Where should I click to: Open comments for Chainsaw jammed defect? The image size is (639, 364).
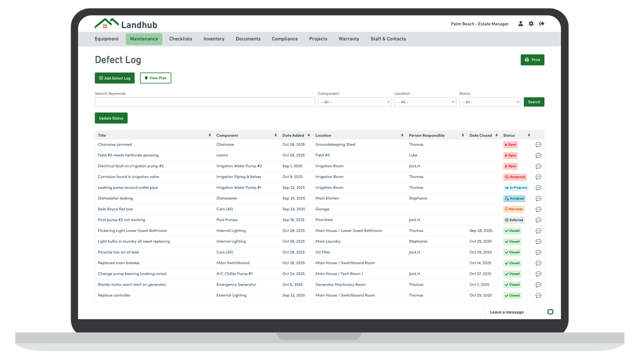[538, 145]
